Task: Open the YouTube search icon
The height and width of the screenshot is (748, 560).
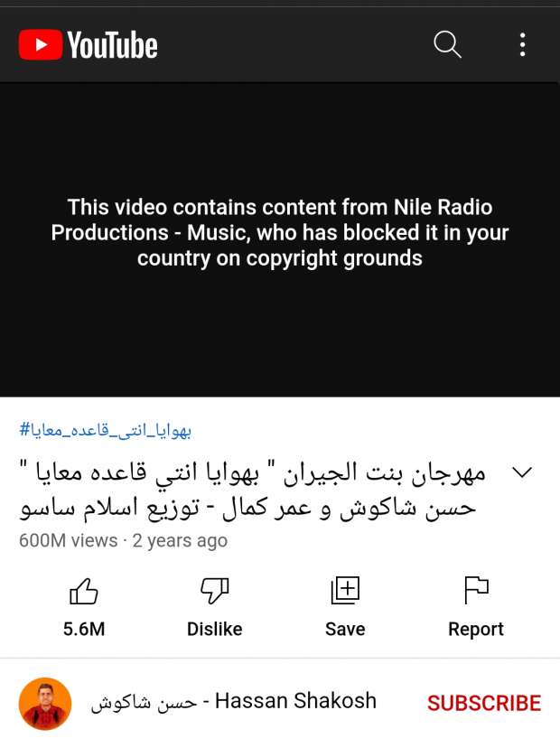Action: click(447, 45)
